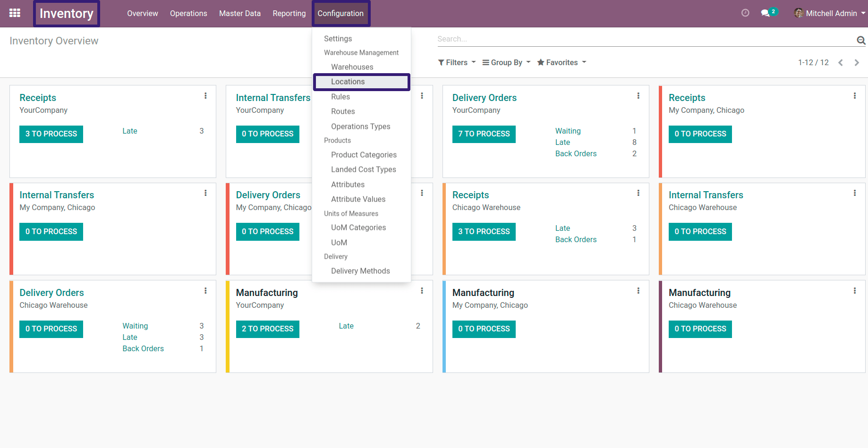The height and width of the screenshot is (448, 868).
Task: Open Waiting link on Chicago Warehouse Delivery Orders
Action: click(135, 326)
